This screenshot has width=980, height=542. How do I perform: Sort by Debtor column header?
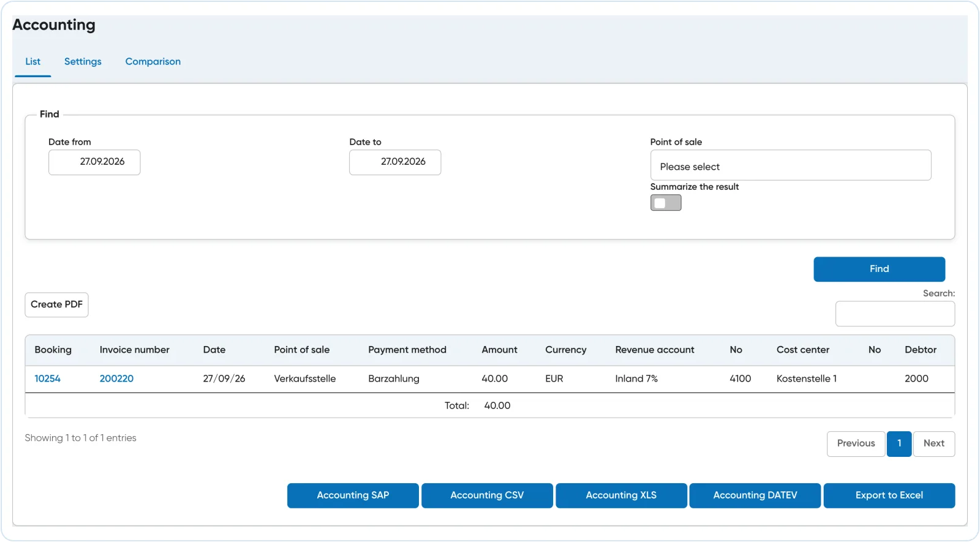point(921,350)
